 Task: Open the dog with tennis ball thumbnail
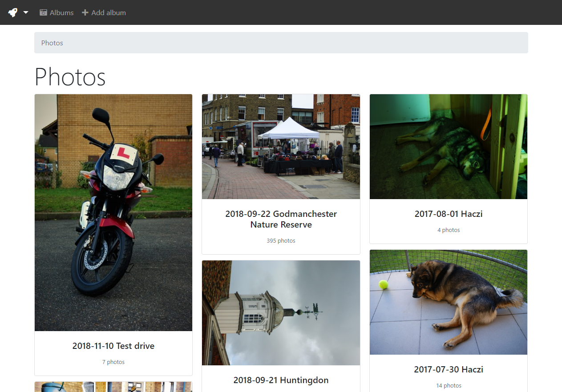pos(448,302)
